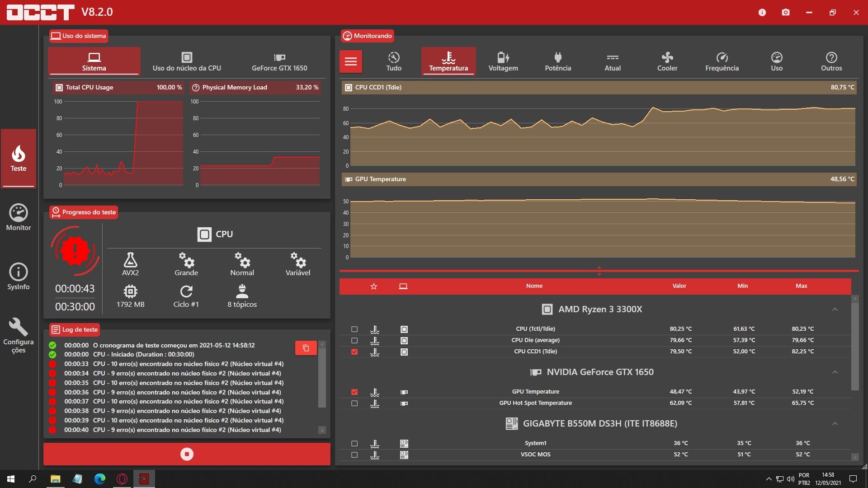Viewport: 868px width, 488px height.
Task: Click the star favorites column header
Action: (x=373, y=286)
